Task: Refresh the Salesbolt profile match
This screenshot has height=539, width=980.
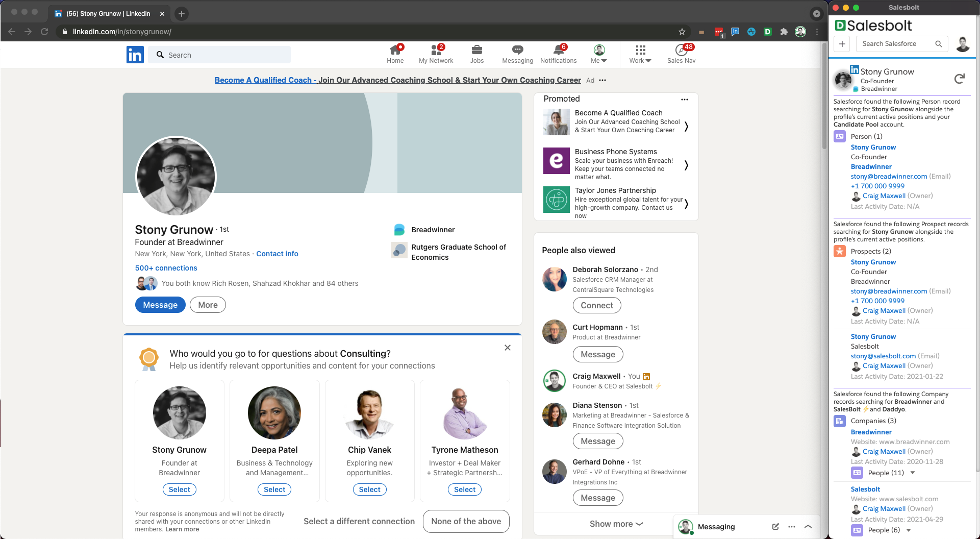Action: pos(960,78)
